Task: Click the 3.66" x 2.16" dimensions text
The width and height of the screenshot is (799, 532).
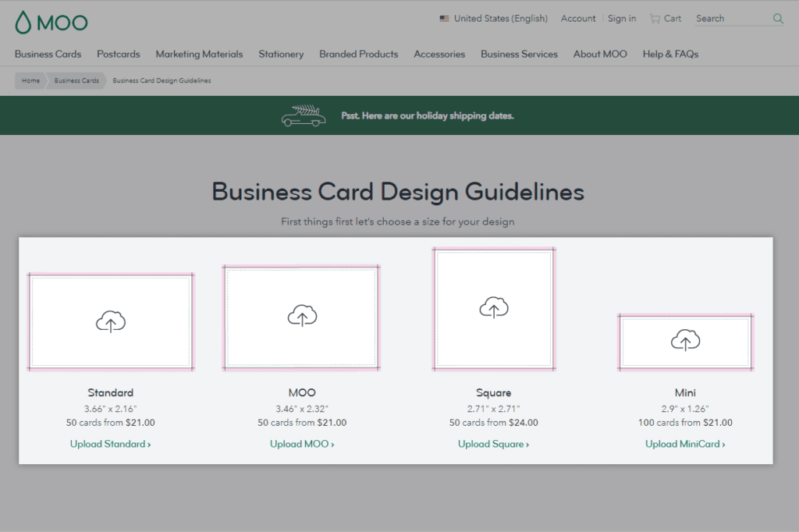Action: [x=111, y=409]
